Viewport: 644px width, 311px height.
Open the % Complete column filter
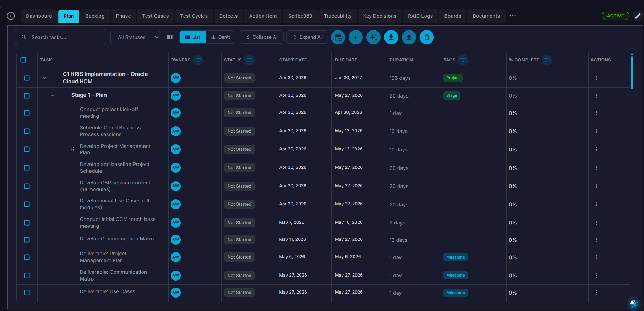(547, 60)
